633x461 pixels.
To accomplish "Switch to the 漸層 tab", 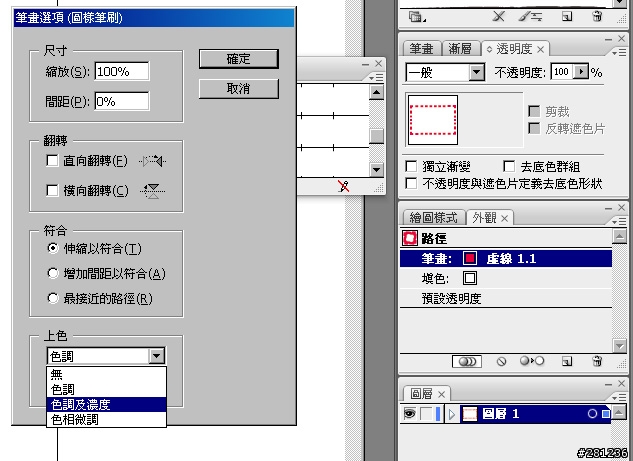I will pos(460,49).
